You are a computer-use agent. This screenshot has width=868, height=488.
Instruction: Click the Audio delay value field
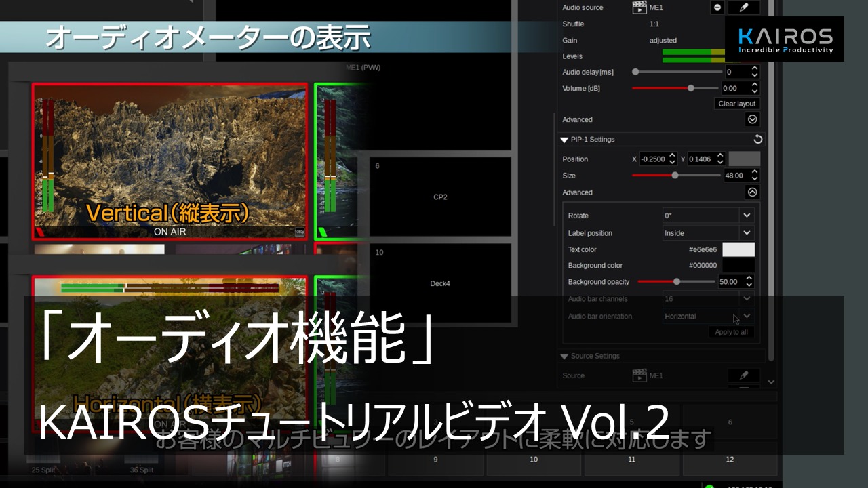coord(736,72)
